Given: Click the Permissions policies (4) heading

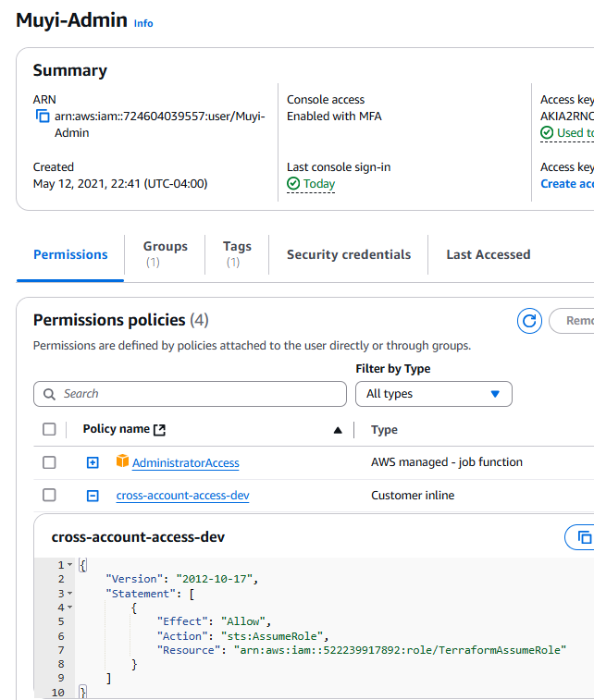Looking at the screenshot, I should pyautogui.click(x=121, y=320).
